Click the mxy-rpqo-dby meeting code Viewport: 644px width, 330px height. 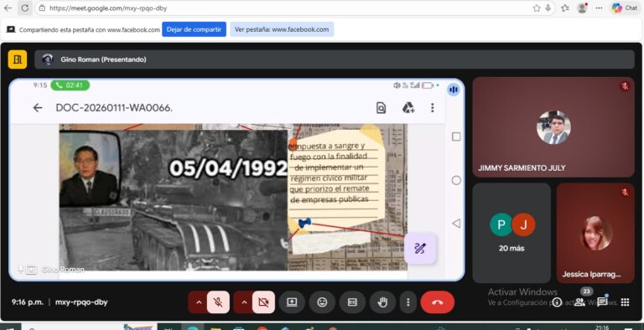click(81, 302)
